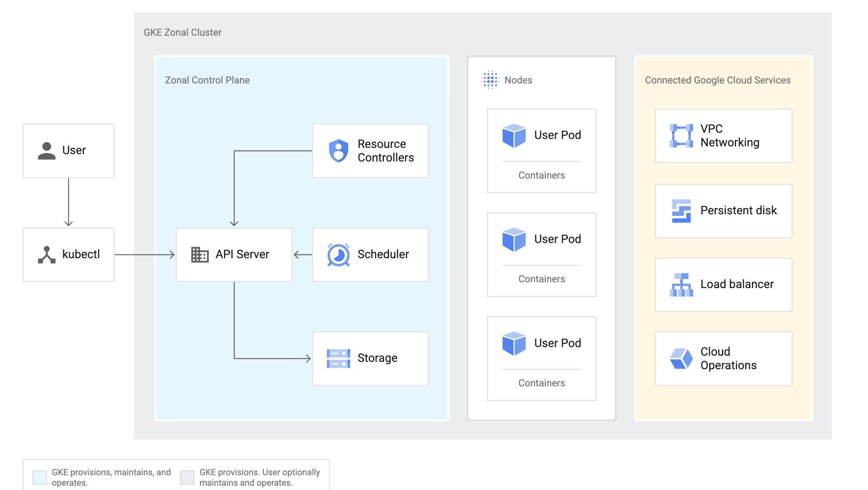
Task: Click the gray legend swatch
Action: 187,478
